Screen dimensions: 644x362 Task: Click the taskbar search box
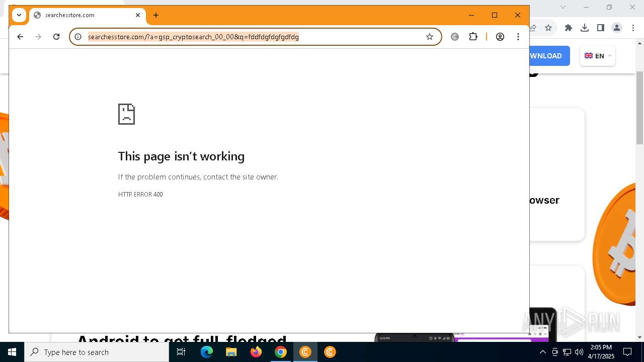click(x=97, y=352)
